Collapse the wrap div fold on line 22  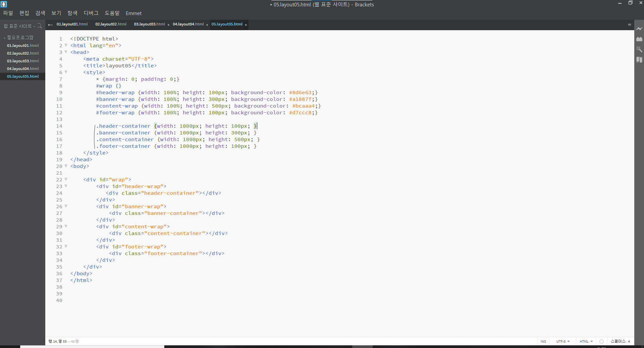coord(66,179)
